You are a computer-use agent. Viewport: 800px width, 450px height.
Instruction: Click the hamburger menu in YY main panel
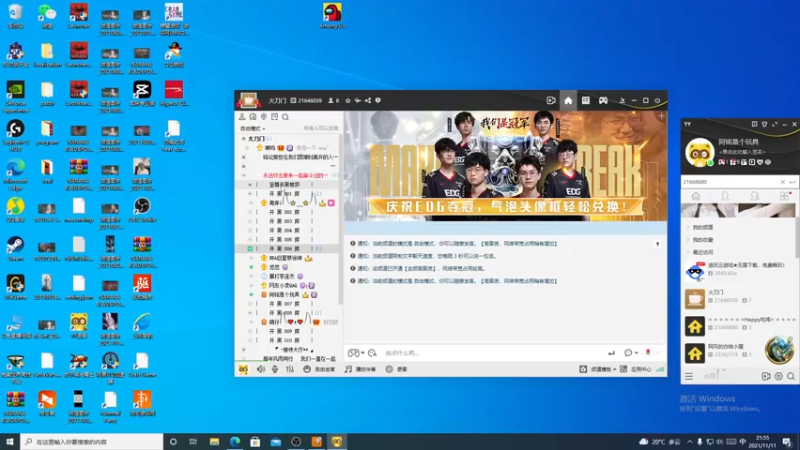click(689, 377)
